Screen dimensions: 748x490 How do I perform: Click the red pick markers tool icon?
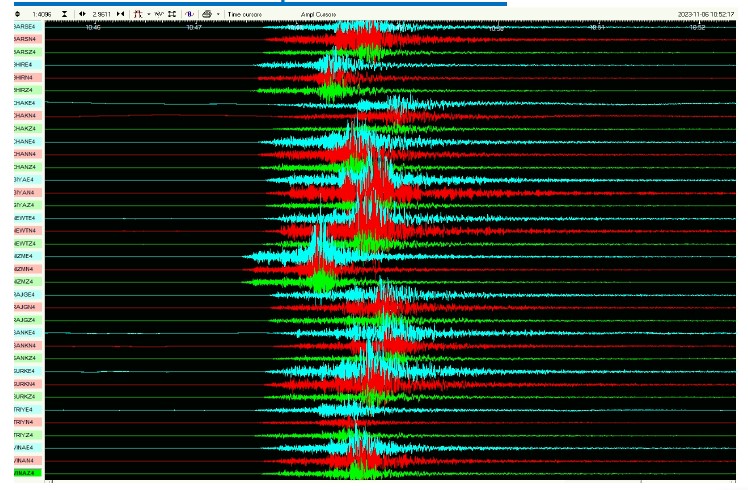click(x=138, y=14)
